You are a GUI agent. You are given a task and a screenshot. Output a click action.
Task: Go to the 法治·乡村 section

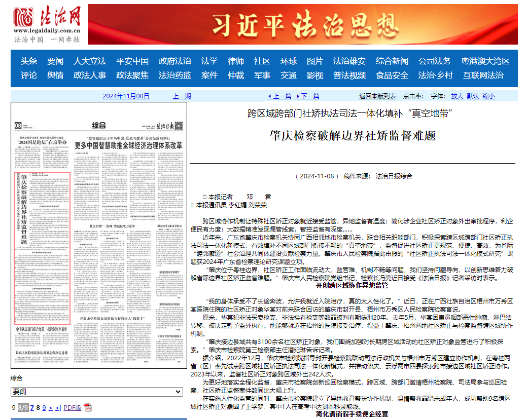(x=435, y=75)
